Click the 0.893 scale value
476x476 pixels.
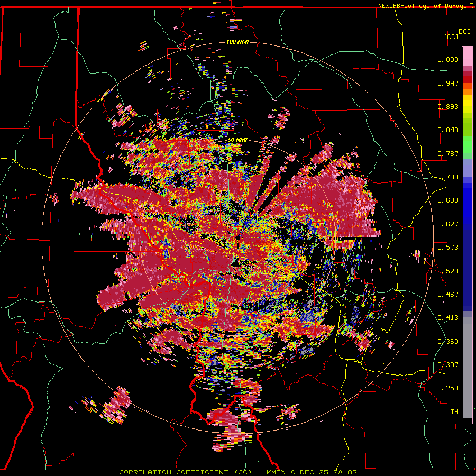pyautogui.click(x=448, y=106)
